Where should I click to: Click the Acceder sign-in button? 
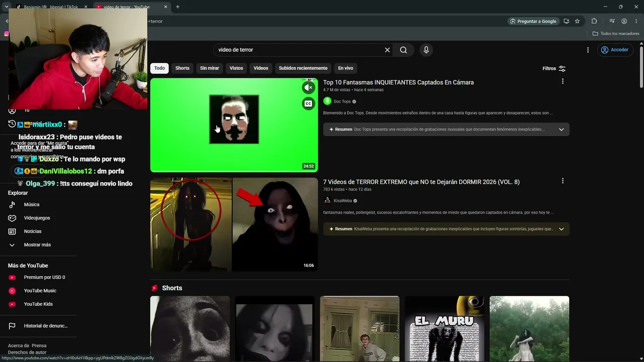coord(614,50)
